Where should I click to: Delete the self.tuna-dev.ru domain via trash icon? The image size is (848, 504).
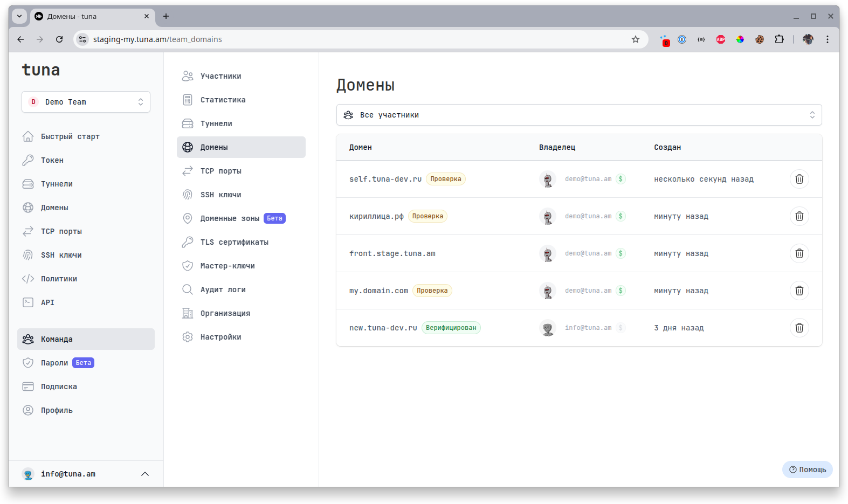[x=799, y=179]
